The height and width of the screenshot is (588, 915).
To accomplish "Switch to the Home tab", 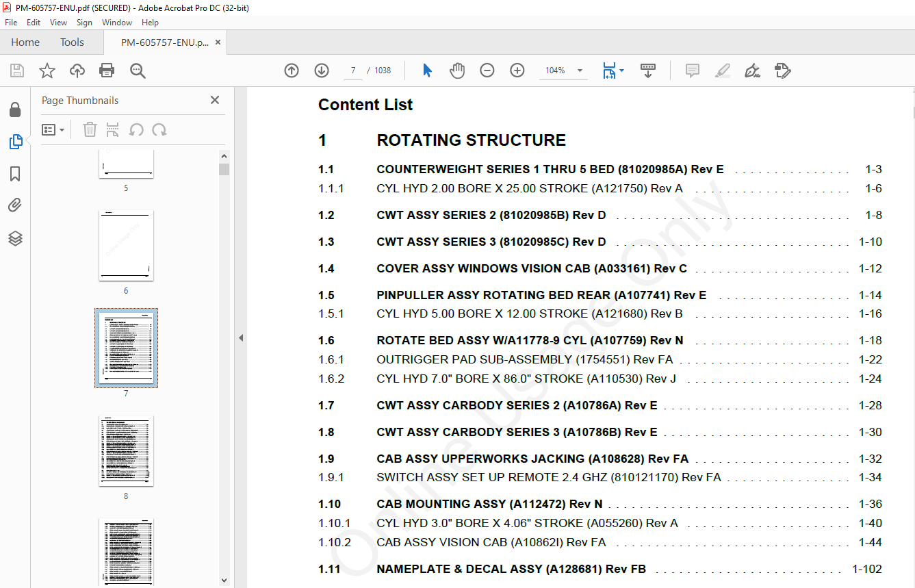I will [x=25, y=42].
